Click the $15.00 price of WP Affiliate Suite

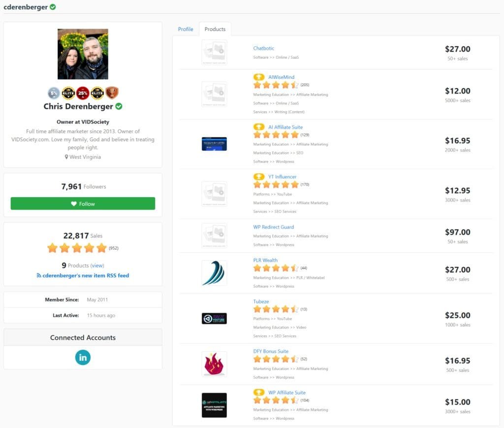(x=457, y=402)
